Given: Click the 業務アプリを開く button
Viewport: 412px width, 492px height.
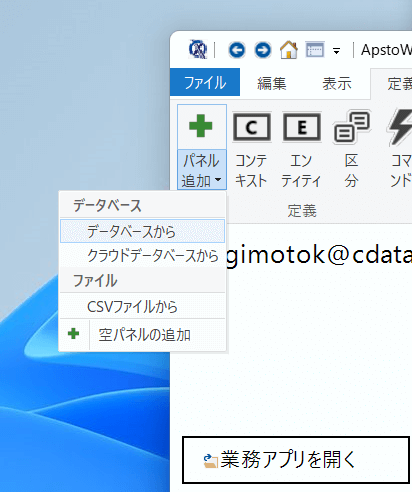Looking at the screenshot, I should (x=296, y=460).
